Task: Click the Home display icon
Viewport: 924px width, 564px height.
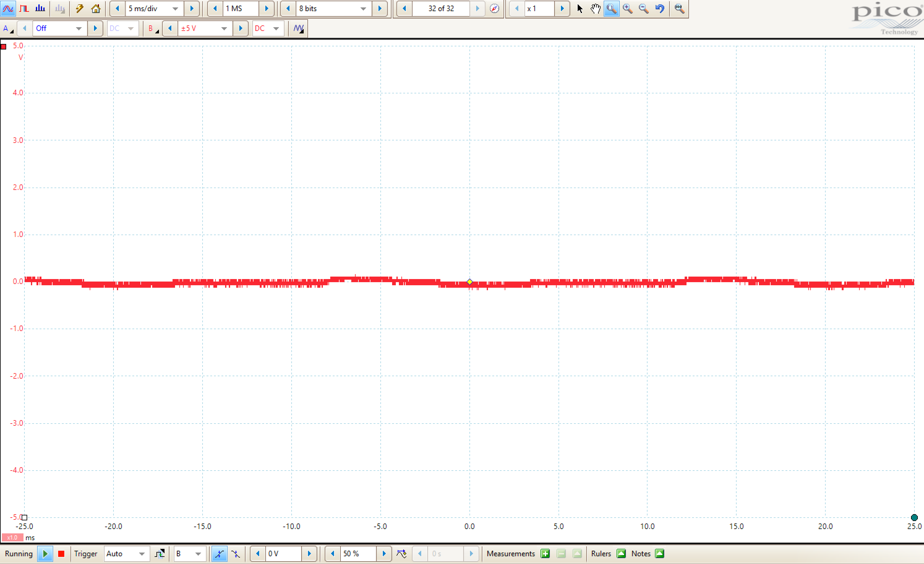Action: click(96, 8)
